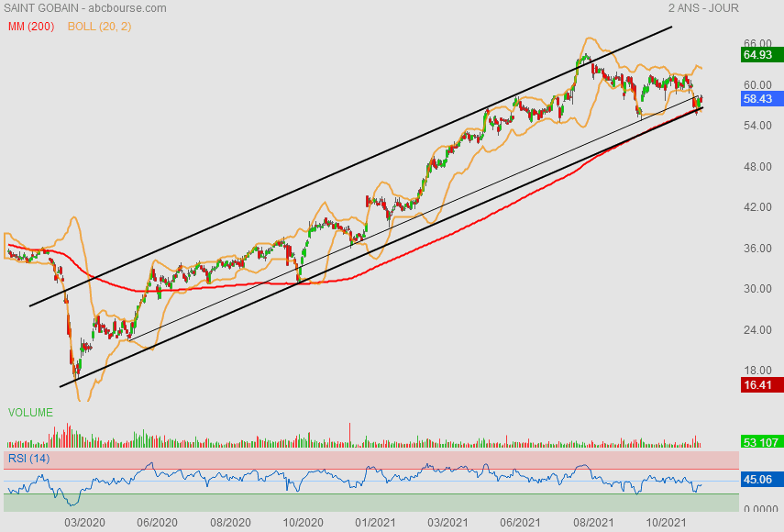Click the 01/2021 date axis label
Image resolution: width=784 pixels, height=532 pixels.
click(375, 523)
